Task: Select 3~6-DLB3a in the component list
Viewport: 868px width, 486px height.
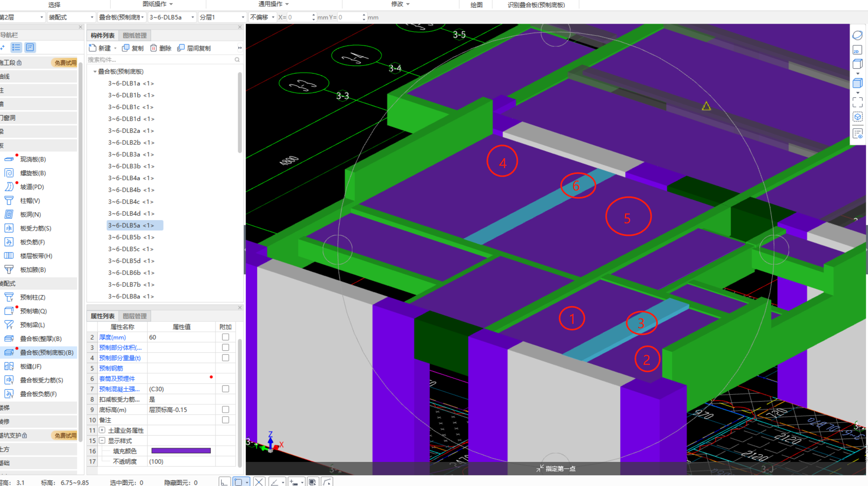Action: [131, 154]
